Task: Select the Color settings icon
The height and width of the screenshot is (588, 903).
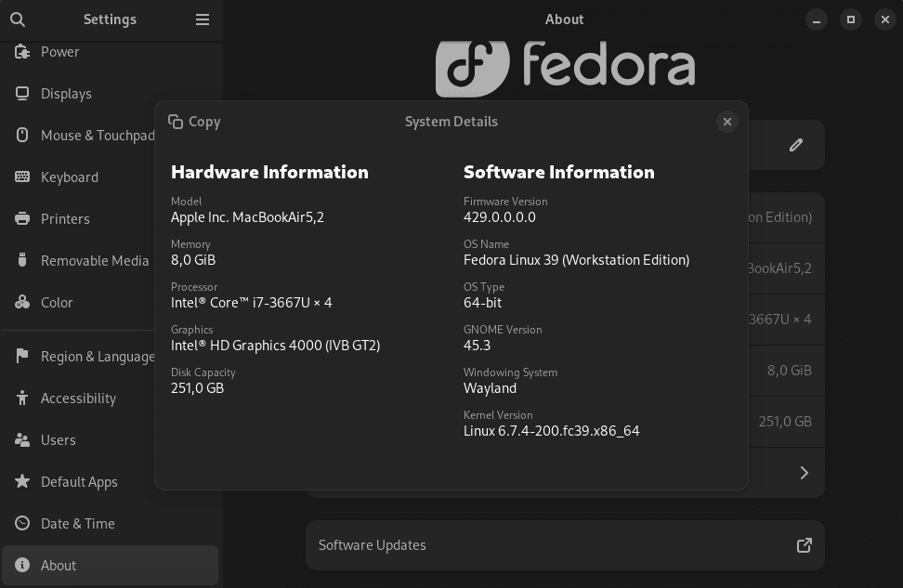Action: pos(22,302)
